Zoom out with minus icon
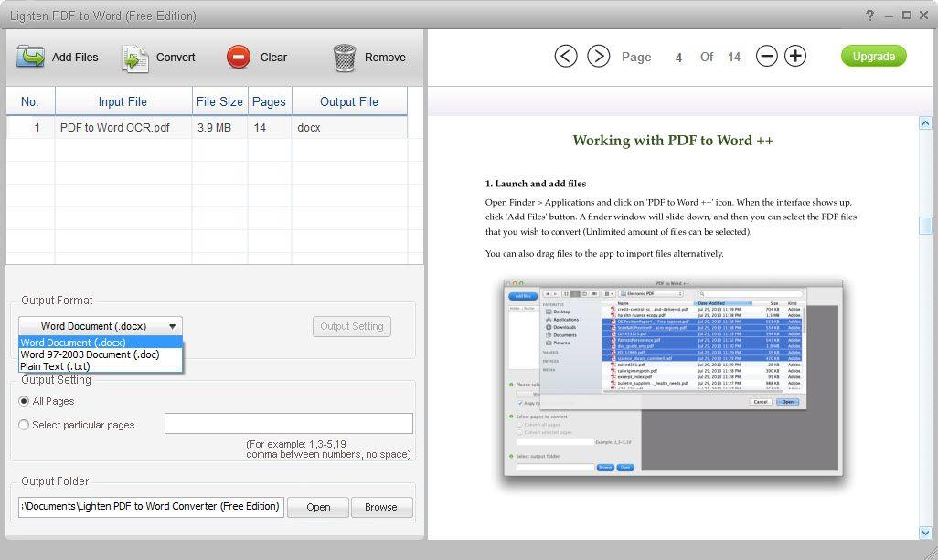Image resolution: width=938 pixels, height=560 pixels. coord(767,56)
